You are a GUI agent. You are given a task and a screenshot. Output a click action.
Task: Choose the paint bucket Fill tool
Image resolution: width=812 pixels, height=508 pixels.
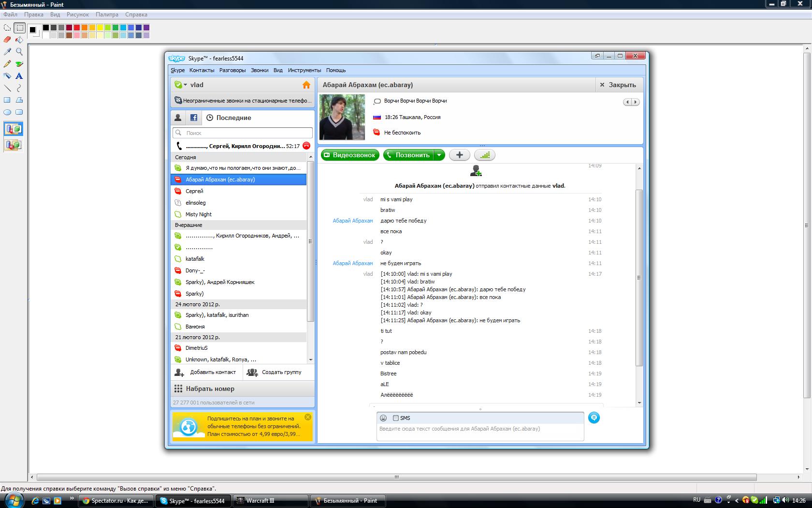click(x=19, y=40)
